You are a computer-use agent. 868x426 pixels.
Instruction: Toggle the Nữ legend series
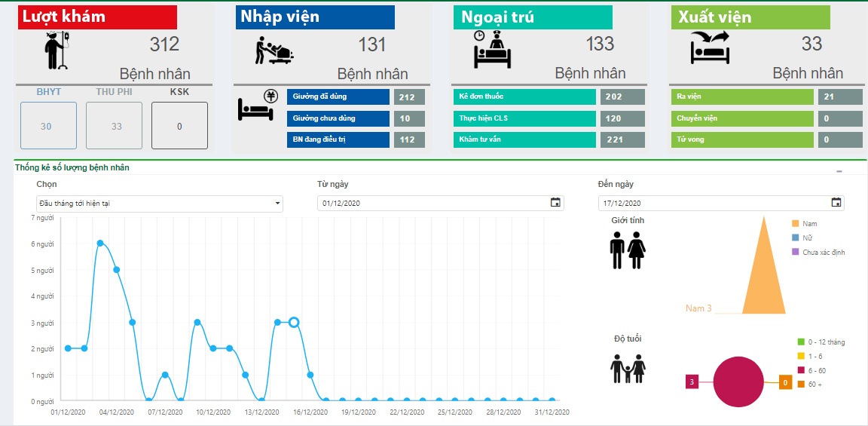tap(802, 238)
